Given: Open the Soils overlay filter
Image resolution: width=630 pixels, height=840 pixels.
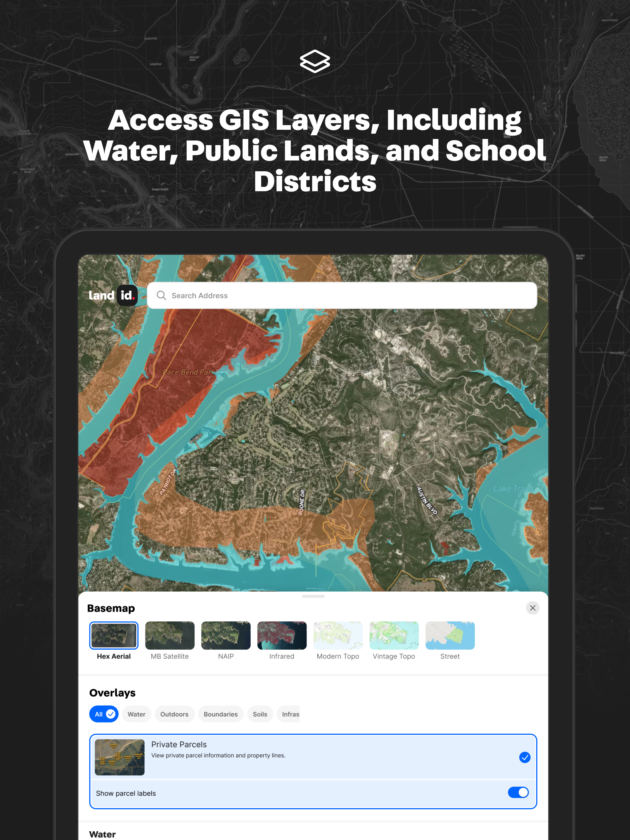Looking at the screenshot, I should point(260,714).
